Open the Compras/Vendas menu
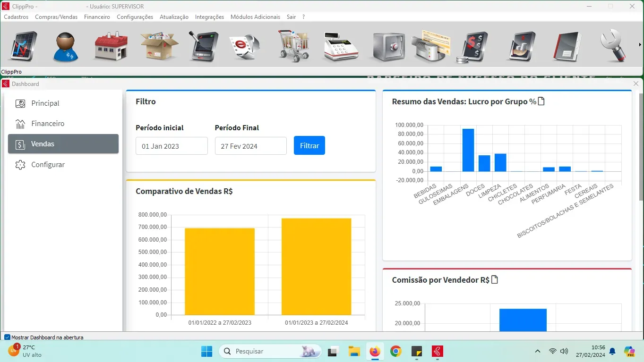644x362 pixels. 56,17
